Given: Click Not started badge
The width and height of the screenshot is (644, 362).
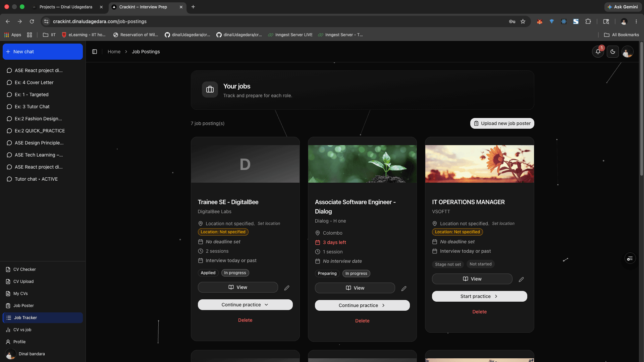Looking at the screenshot, I should [480, 264].
